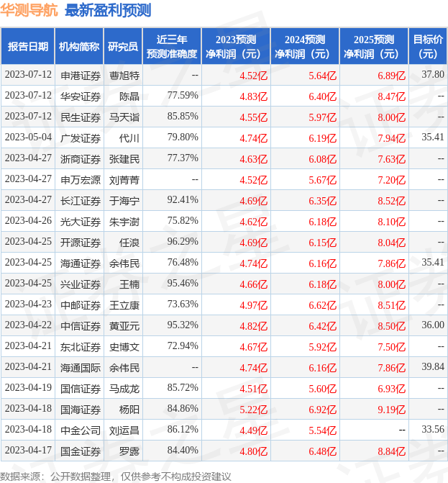448x483 pixels.
Task: Select the 机构简称 column header
Action: click(x=79, y=47)
